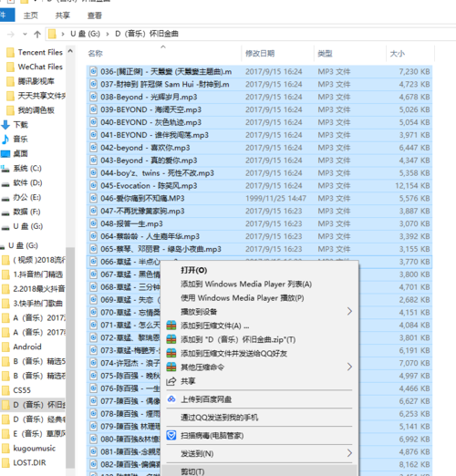Click the WinRAR icon beside 添加到压缩文件(A)
The height and width of the screenshot is (476, 456).
171,326
